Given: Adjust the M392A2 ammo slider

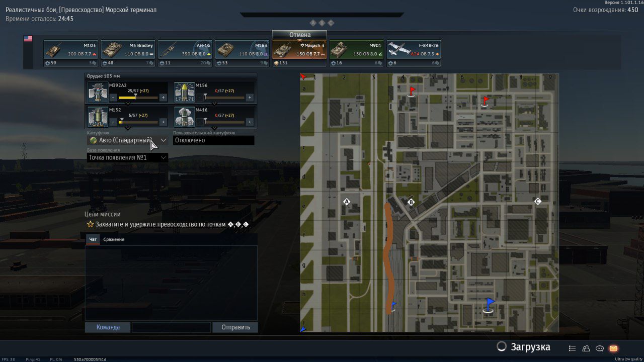Looking at the screenshot, I should click(x=138, y=97).
